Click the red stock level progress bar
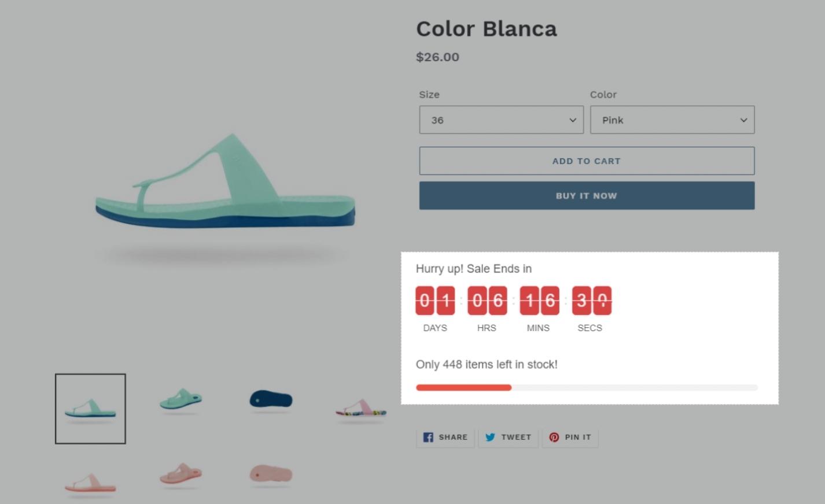The height and width of the screenshot is (504, 825). coord(463,387)
